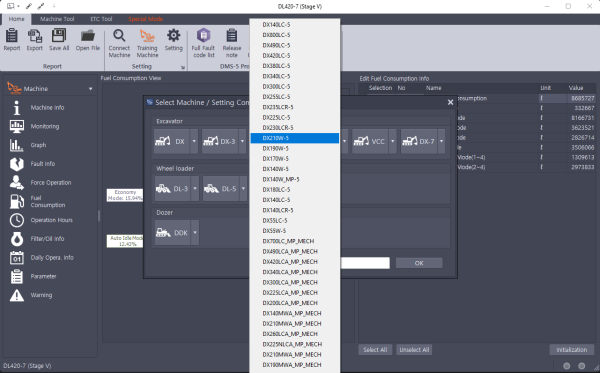This screenshot has height=373, width=600.
Task: Click the Training Machine icon
Action: 147,44
